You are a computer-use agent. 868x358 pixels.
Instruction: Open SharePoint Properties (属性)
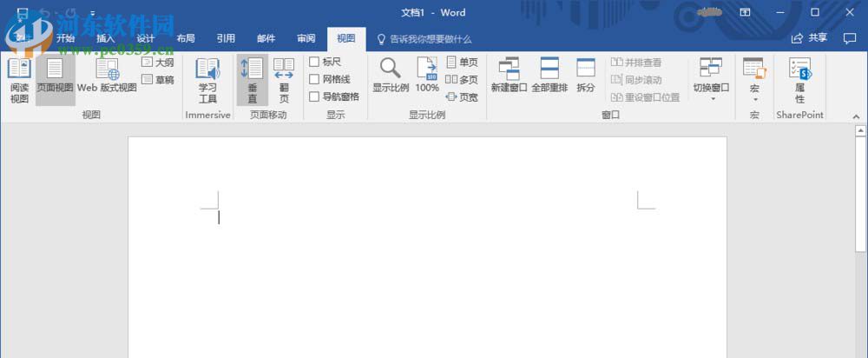click(799, 80)
